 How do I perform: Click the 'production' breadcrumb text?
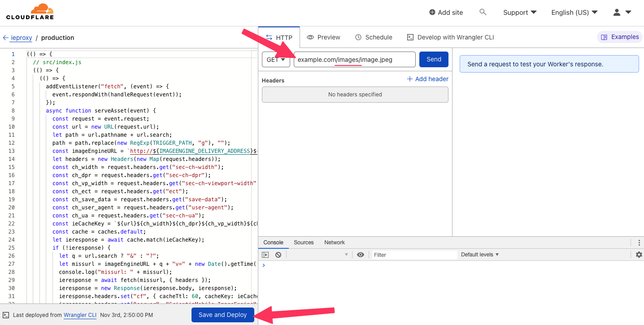pyautogui.click(x=58, y=38)
